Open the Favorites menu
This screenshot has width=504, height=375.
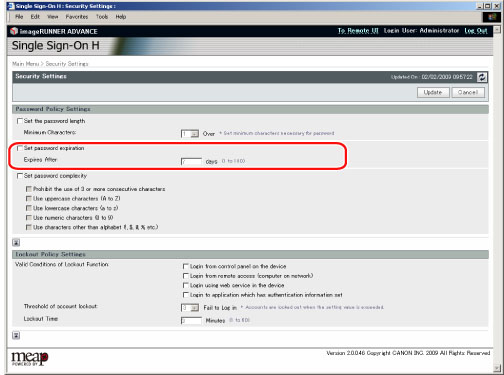(77, 17)
